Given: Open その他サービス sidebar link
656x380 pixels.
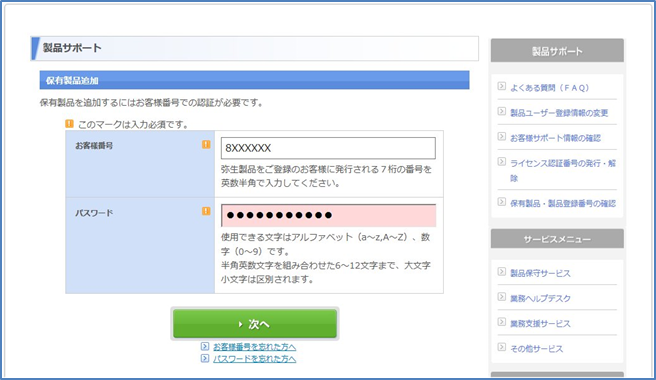Looking at the screenshot, I should [x=536, y=349].
